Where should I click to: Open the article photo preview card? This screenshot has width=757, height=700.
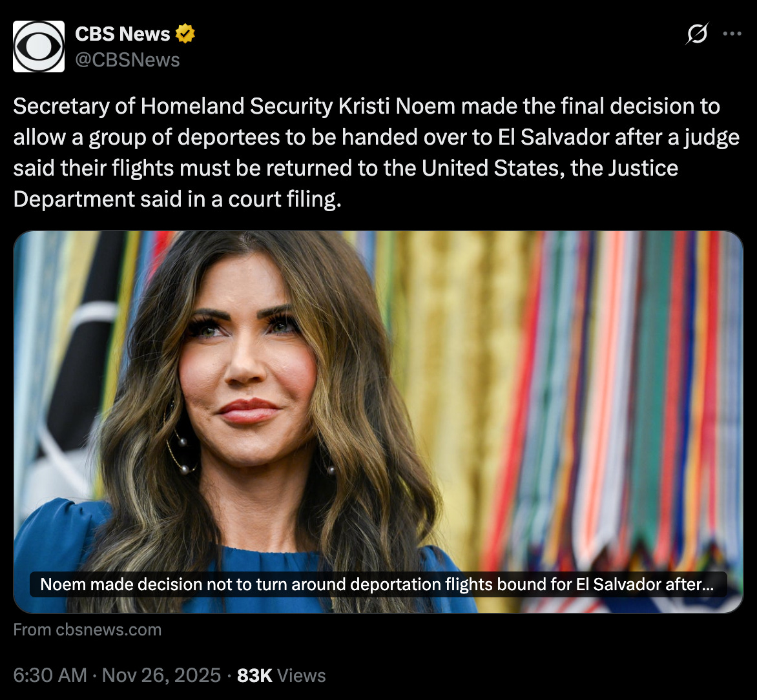pos(378,422)
